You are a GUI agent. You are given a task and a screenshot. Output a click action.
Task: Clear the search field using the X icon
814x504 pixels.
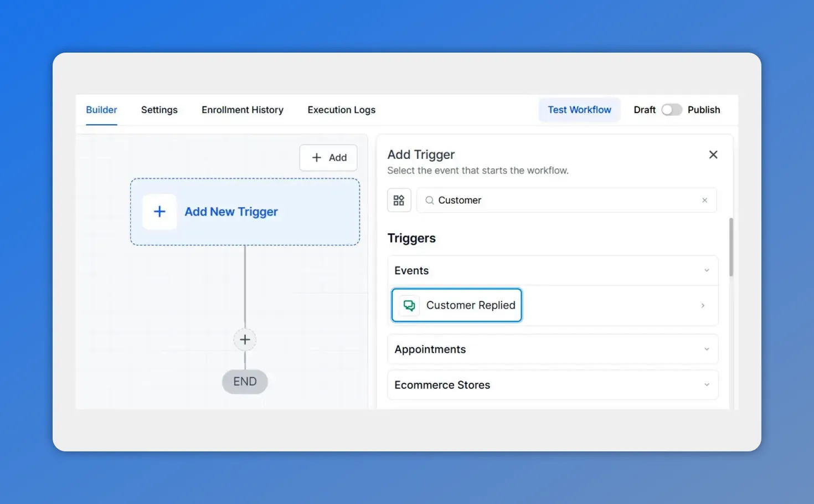pyautogui.click(x=704, y=200)
